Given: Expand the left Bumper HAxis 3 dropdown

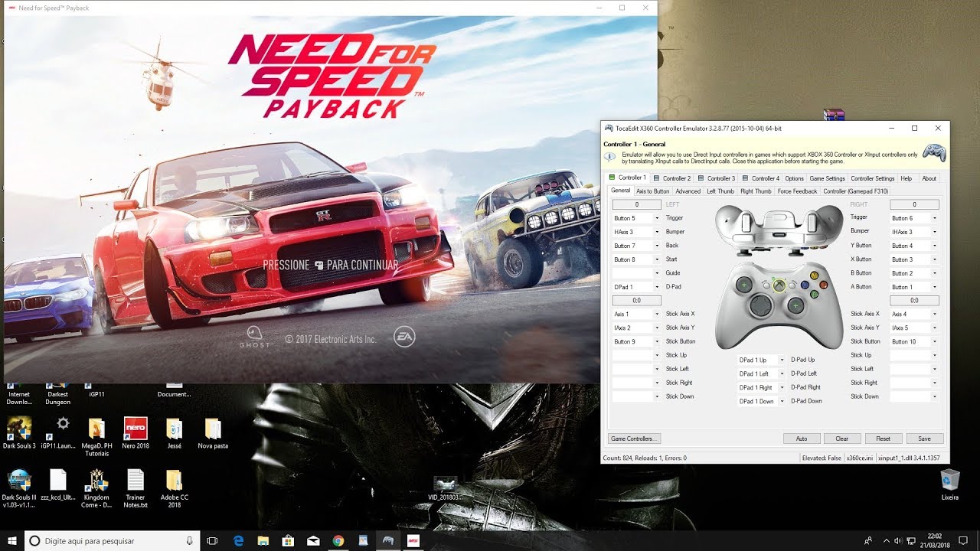Looking at the screenshot, I should coord(656,232).
